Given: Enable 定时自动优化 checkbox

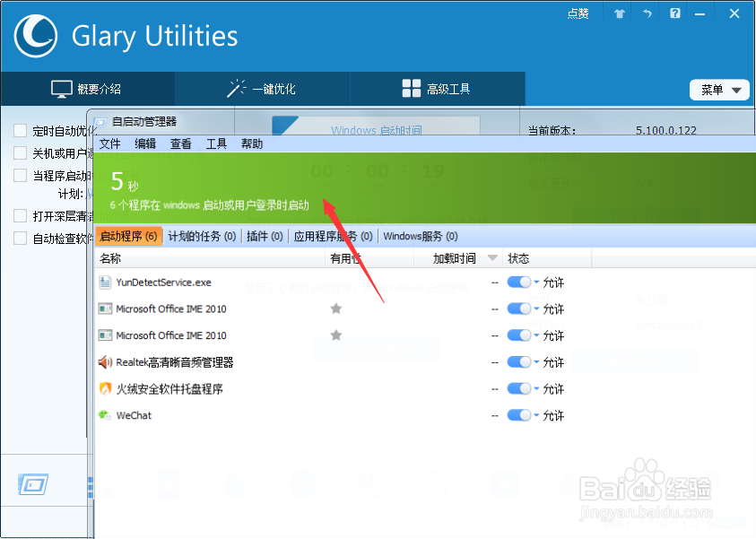Looking at the screenshot, I should pos(21,131).
